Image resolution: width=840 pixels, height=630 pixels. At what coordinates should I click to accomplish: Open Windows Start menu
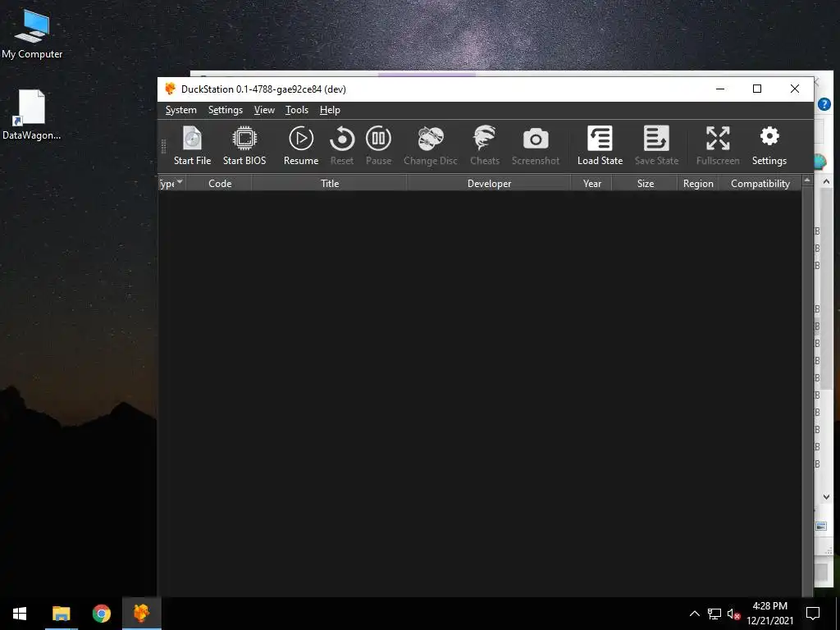20,614
